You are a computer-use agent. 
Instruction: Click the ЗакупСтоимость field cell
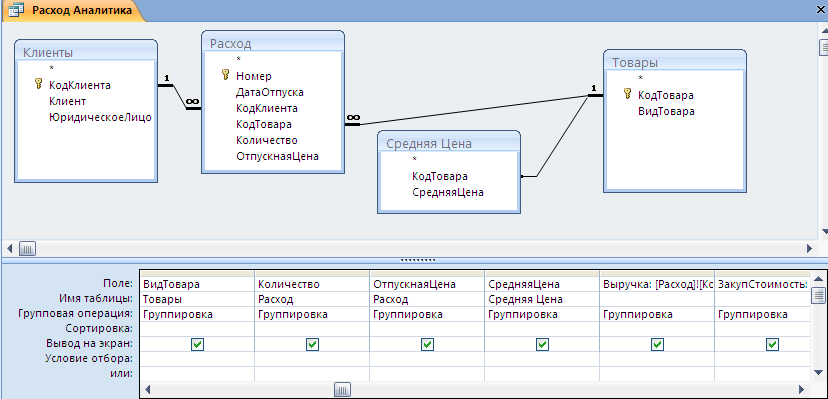[x=763, y=284]
